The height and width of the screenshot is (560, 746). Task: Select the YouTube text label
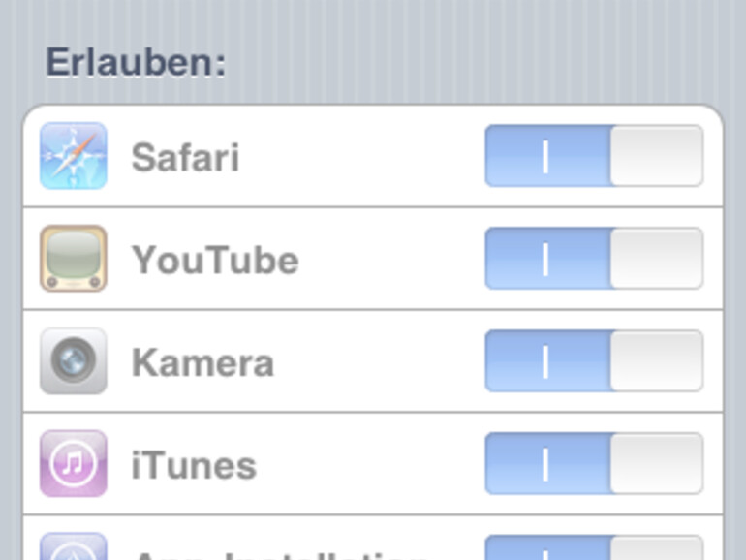[x=215, y=260]
